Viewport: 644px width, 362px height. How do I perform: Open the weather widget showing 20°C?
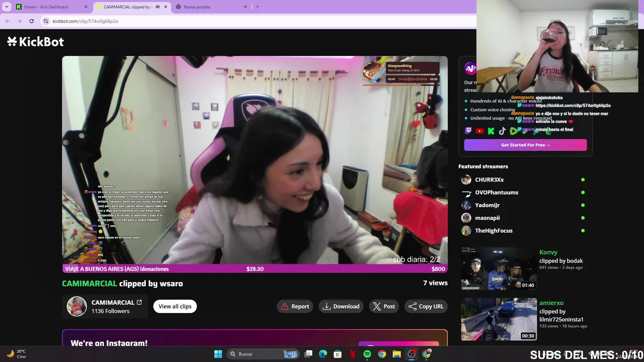pyautogui.click(x=17, y=354)
